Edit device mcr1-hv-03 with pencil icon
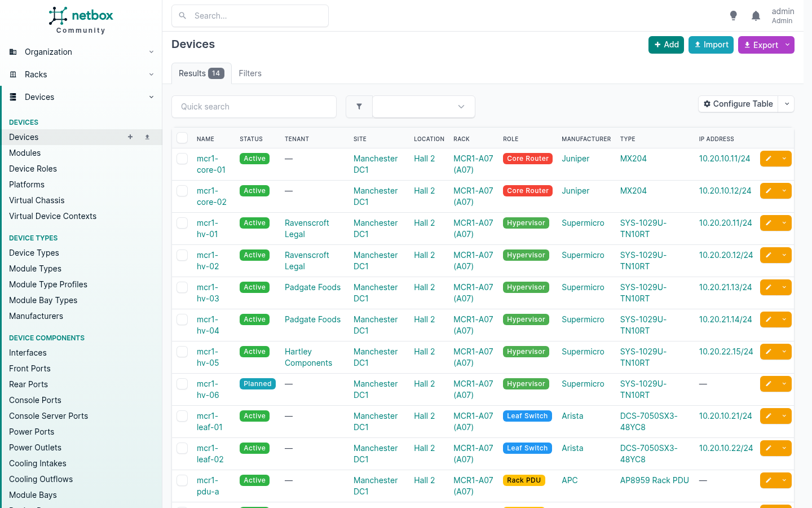Screen dimensions: 812x508 (x=769, y=287)
